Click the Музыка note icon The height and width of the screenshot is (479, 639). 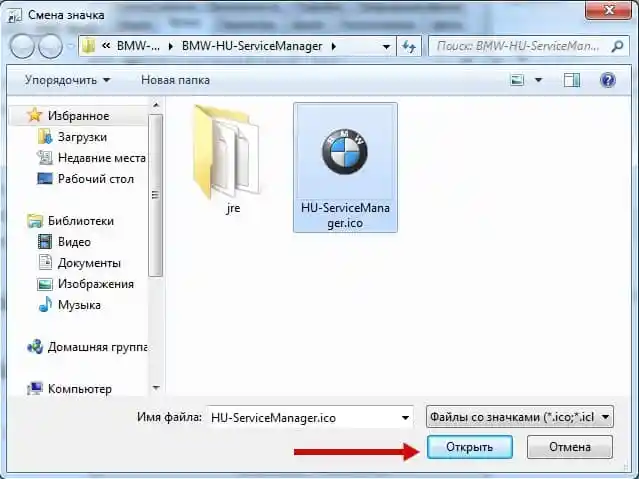coord(45,304)
